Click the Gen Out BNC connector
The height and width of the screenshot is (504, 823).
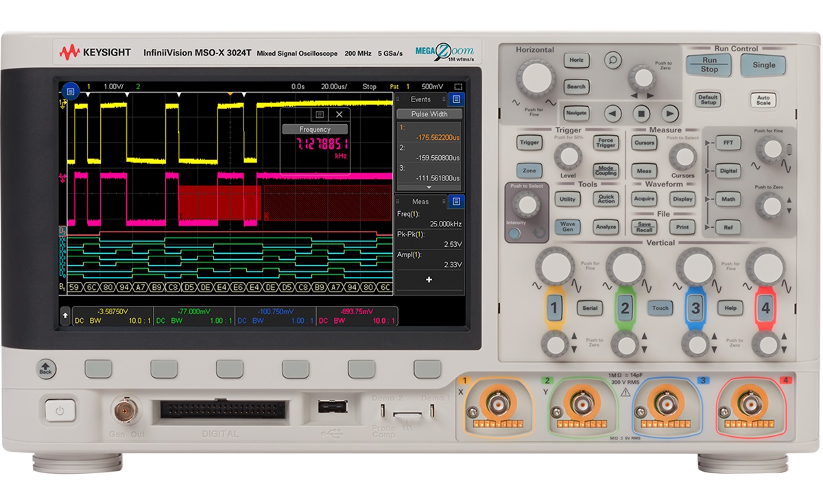125,410
